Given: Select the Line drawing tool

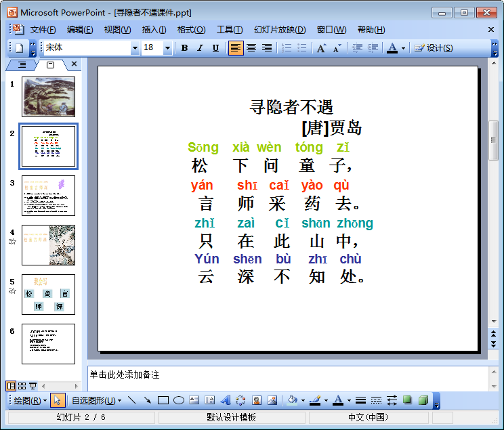Looking at the screenshot, I should pyautogui.click(x=132, y=400).
